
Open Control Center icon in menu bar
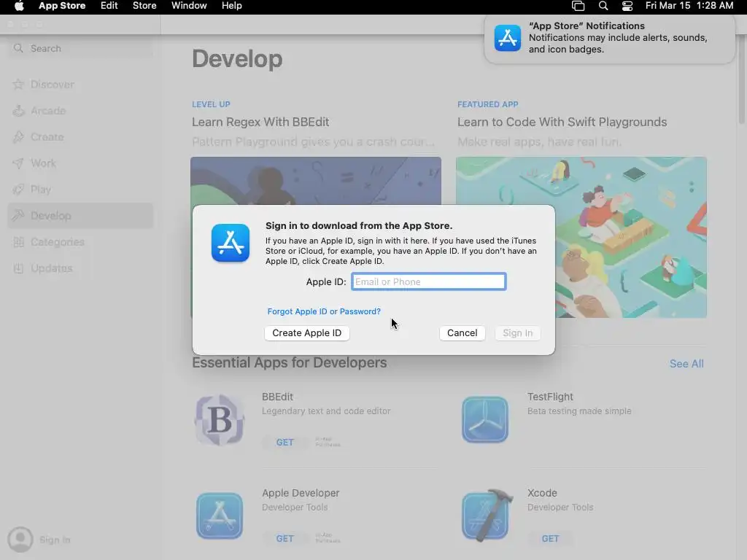pyautogui.click(x=627, y=6)
